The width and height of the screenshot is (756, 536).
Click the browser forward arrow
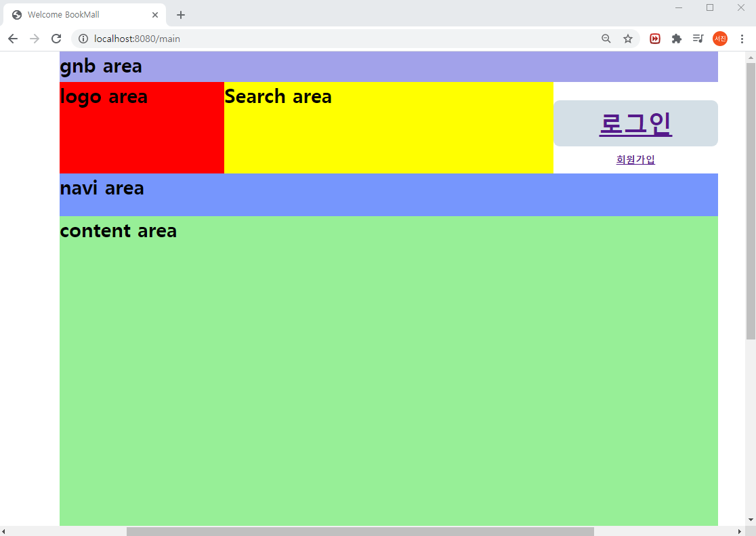(x=35, y=39)
